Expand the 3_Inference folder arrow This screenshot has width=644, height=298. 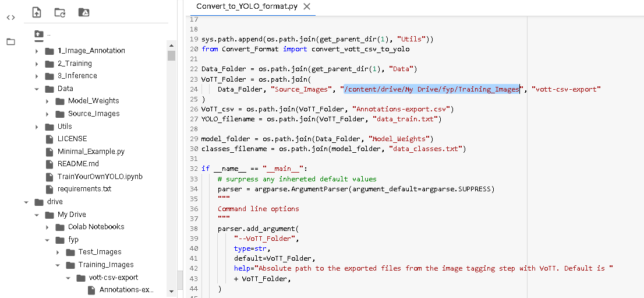pos(37,76)
